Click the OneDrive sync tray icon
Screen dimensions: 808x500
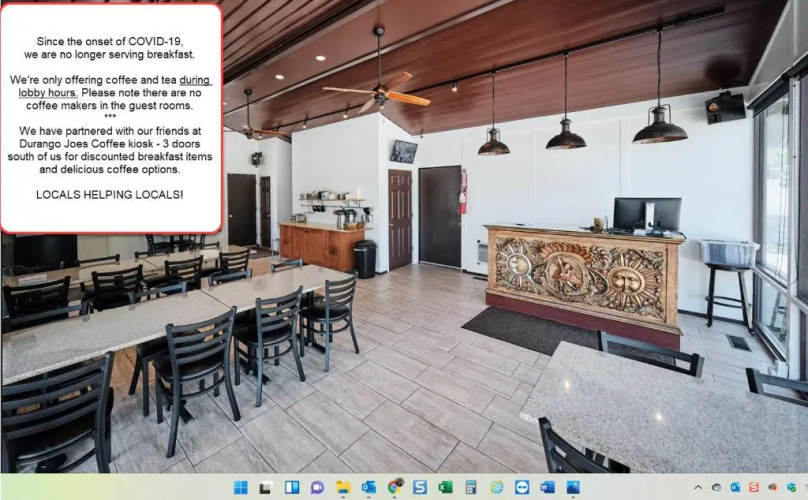[x=717, y=487]
